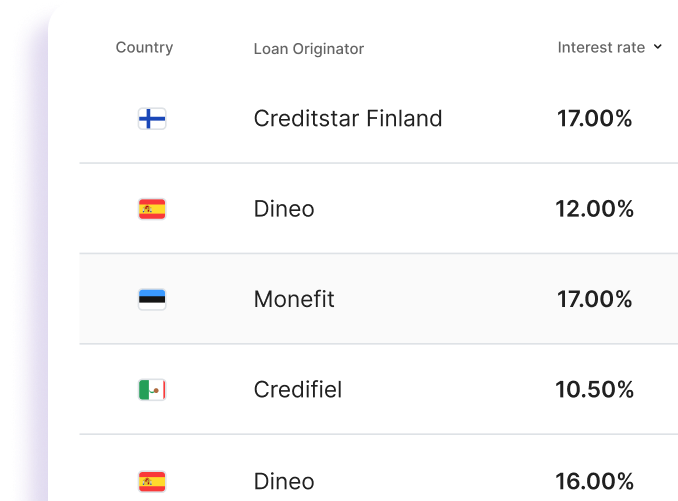Click the Finland flag icon
This screenshot has width=678, height=501.
152,119
